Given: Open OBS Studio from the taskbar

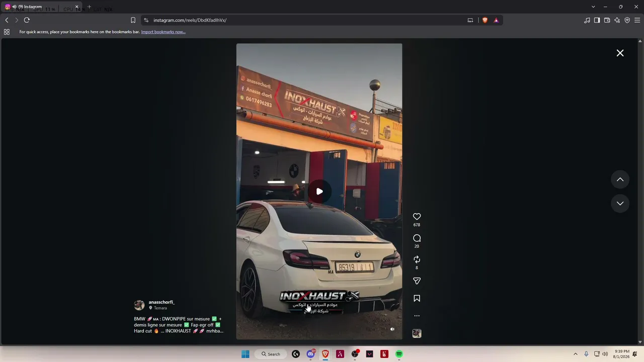Looking at the screenshot, I should 355,354.
